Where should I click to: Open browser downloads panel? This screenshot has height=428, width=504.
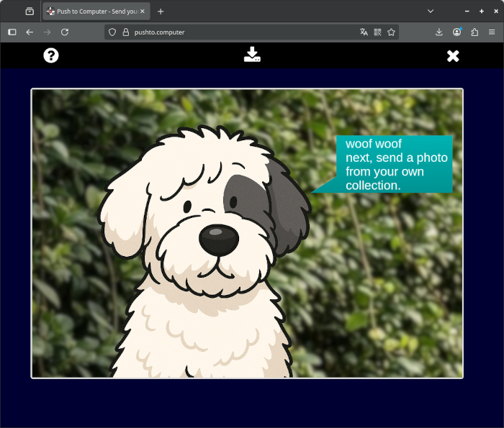pos(439,32)
